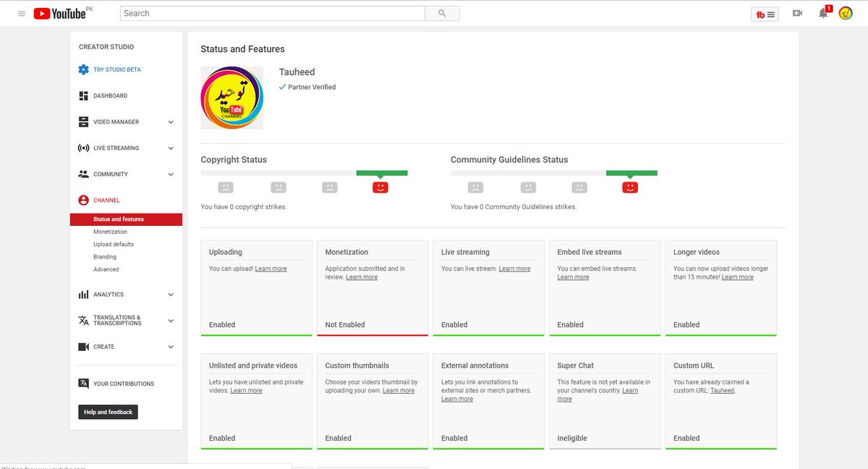868x469 pixels.
Task: Expand the Community section
Action: click(x=171, y=174)
